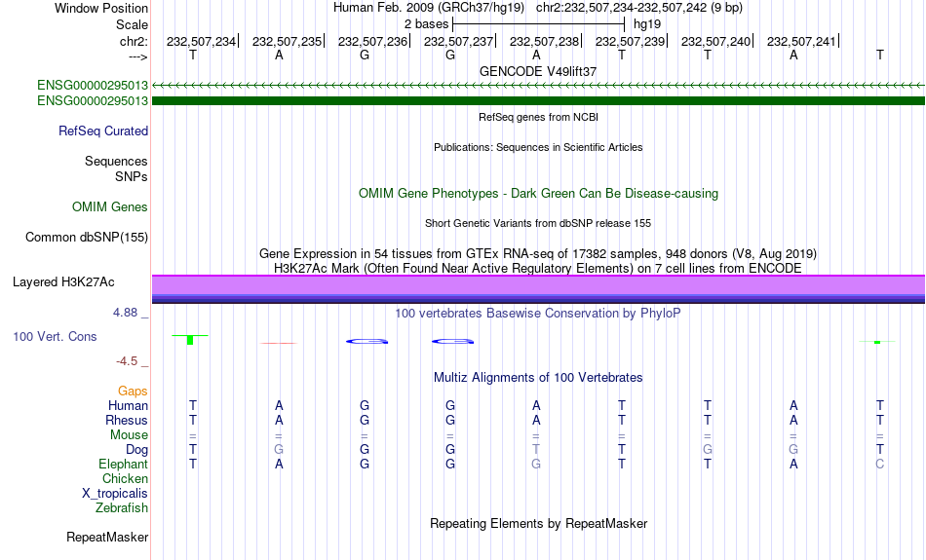Screen dimensions: 926x560
Task: Click Publications: Sequences in Scientific Articles title
Action: coord(538,147)
